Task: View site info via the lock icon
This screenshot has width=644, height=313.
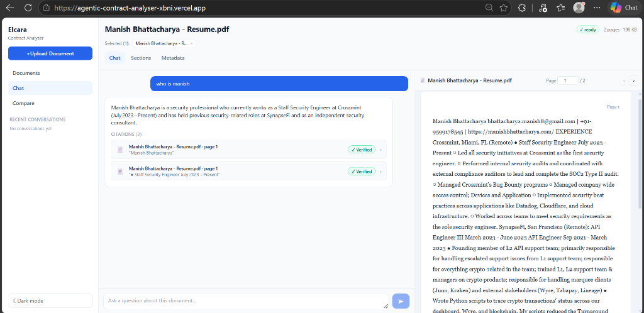Action: click(47, 8)
